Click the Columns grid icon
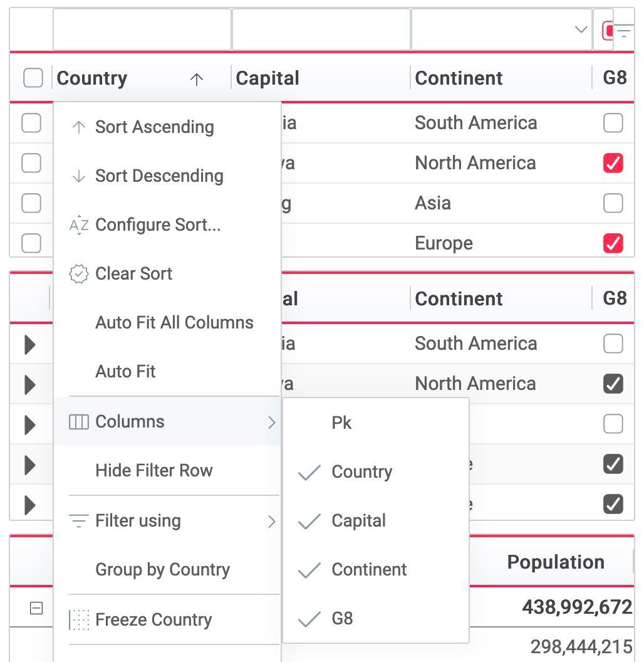The height and width of the screenshot is (662, 644). tap(78, 422)
